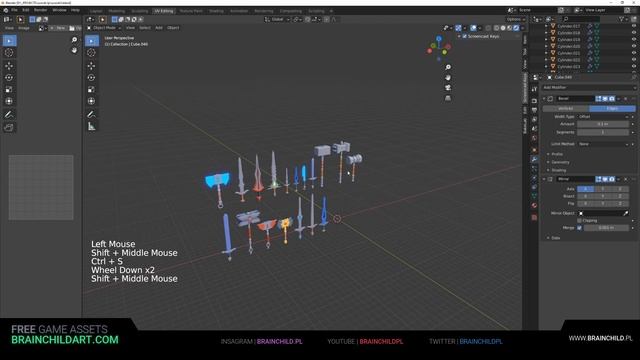Switch to the Shading workspace tab
The image size is (640, 360).
(216, 11)
